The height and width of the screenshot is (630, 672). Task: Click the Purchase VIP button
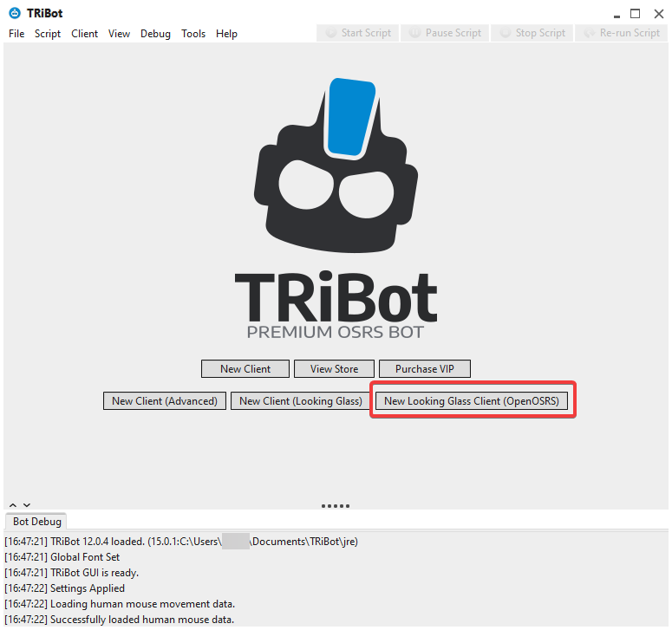tap(424, 369)
